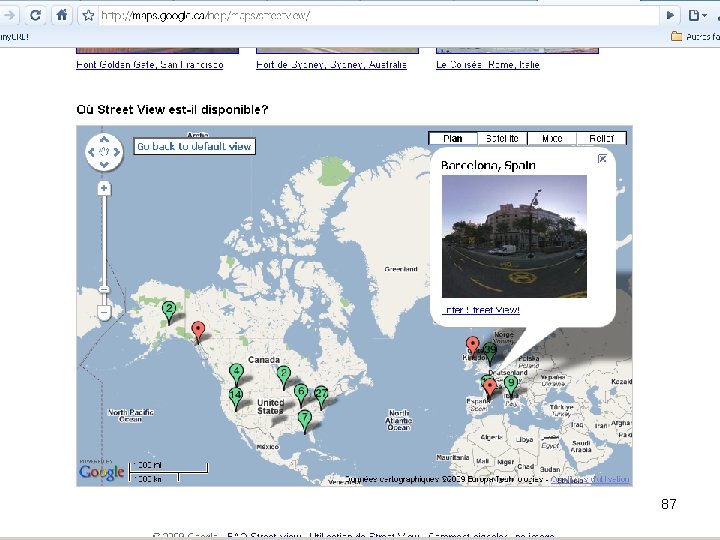Go to the browser home page icon
The width and height of the screenshot is (720, 540).
61,16
